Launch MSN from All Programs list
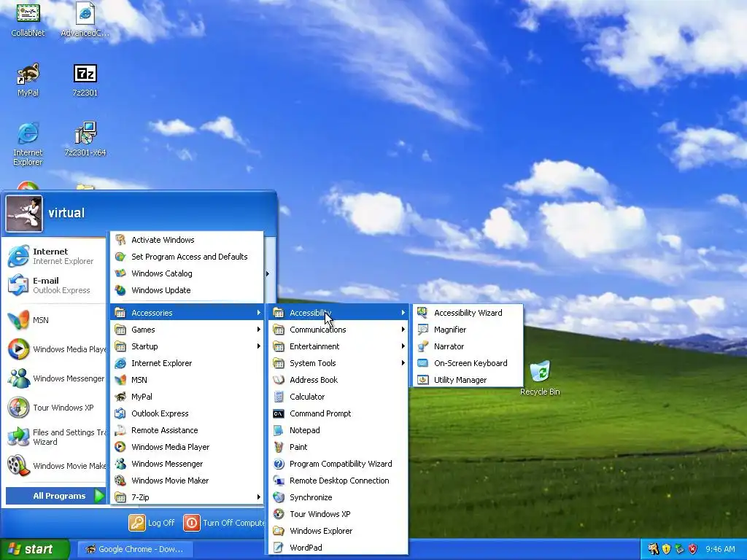The image size is (747, 560). pos(187,379)
